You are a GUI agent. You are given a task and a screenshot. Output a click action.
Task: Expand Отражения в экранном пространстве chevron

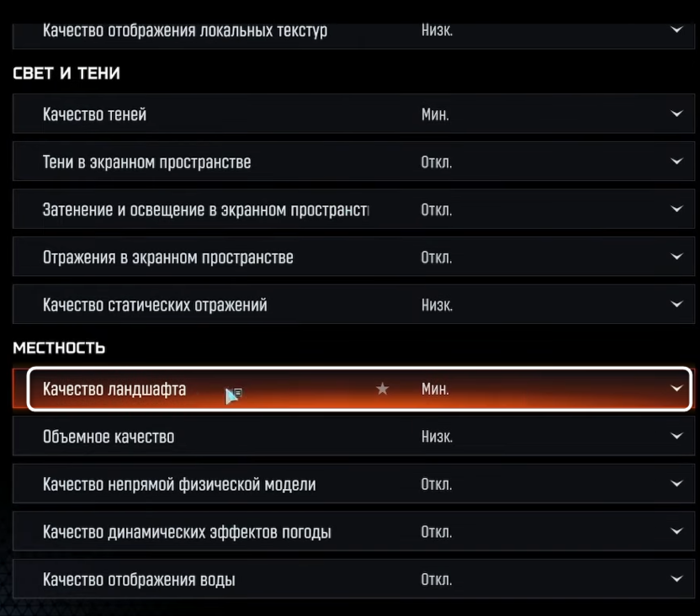677,258
